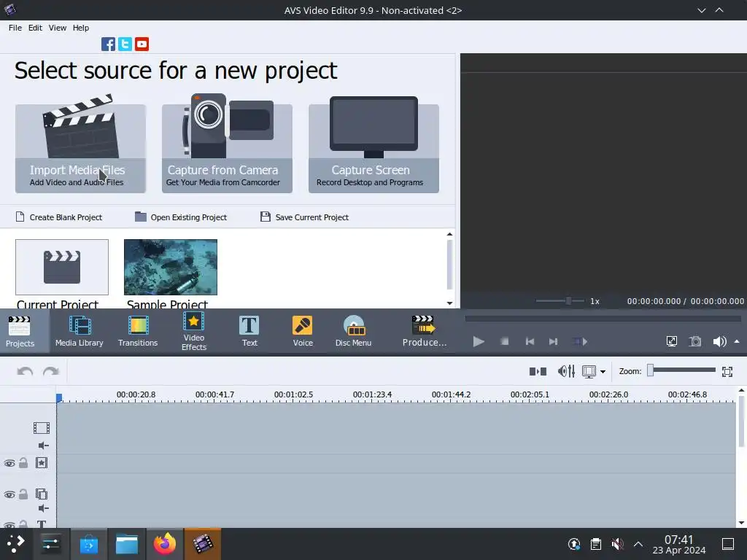This screenshot has width=747, height=560.
Task: Open the Edit menu
Action: click(x=35, y=28)
